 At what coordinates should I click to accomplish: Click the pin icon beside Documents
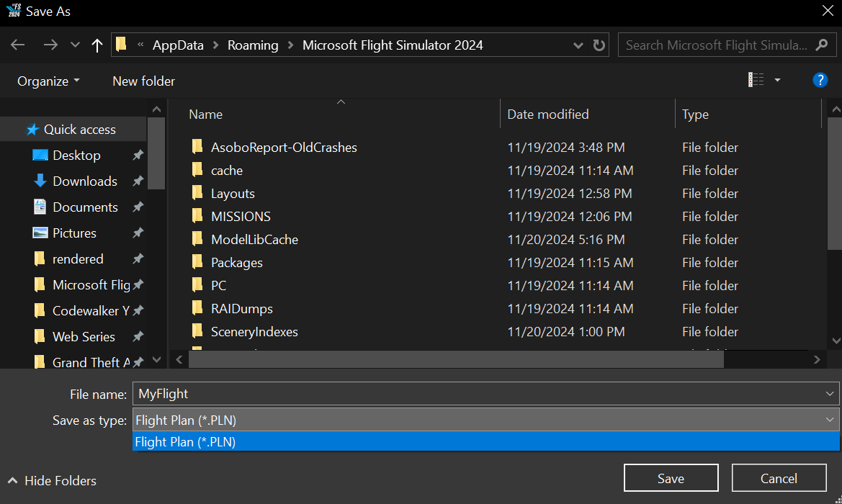tap(138, 207)
